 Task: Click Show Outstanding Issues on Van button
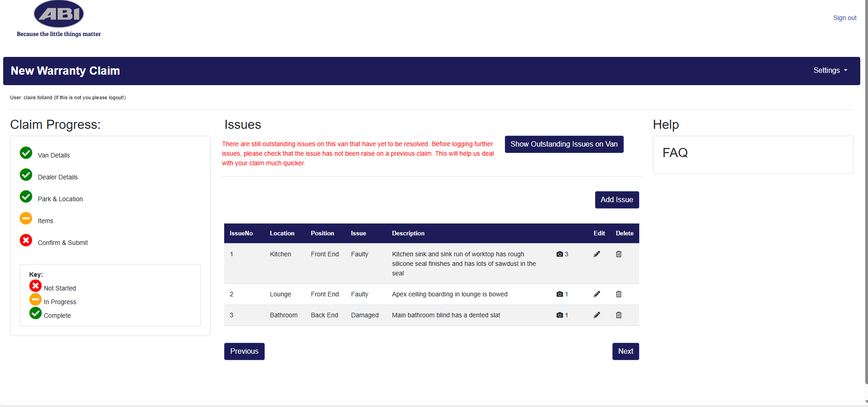click(564, 144)
